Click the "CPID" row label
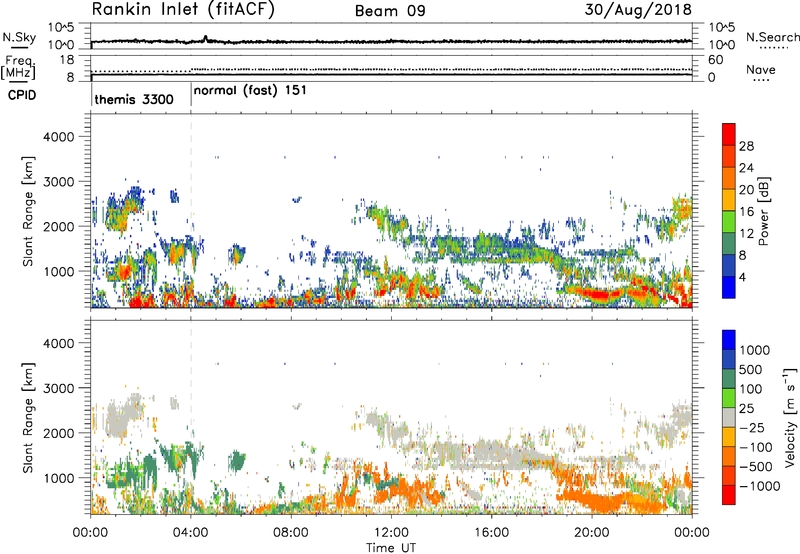The width and height of the screenshot is (800, 554). point(22,95)
